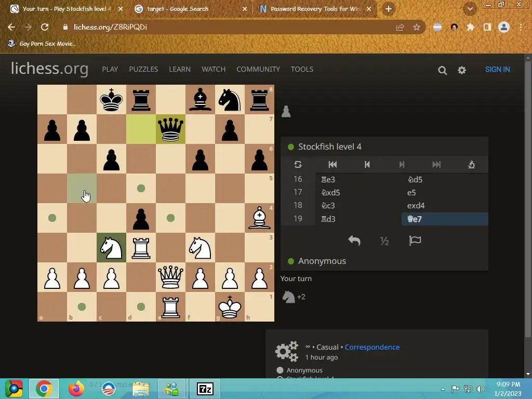This screenshot has height=399, width=532.
Task: Open Chrome extensions puzzle icon
Action: pos(470,27)
